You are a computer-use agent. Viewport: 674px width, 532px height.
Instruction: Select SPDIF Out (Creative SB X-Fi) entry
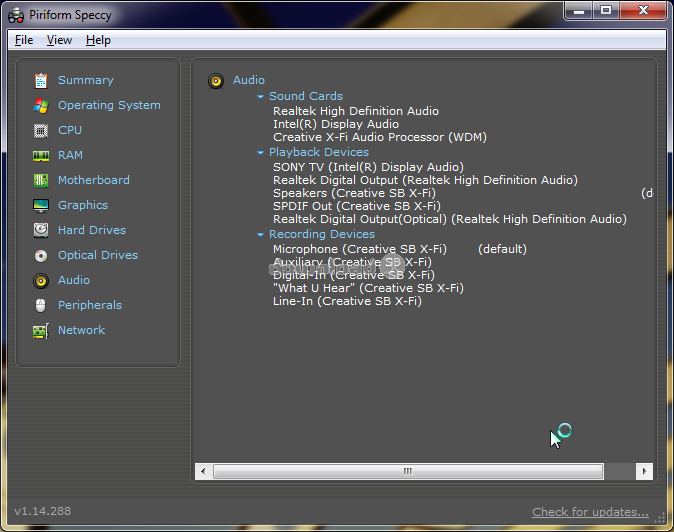(x=357, y=206)
